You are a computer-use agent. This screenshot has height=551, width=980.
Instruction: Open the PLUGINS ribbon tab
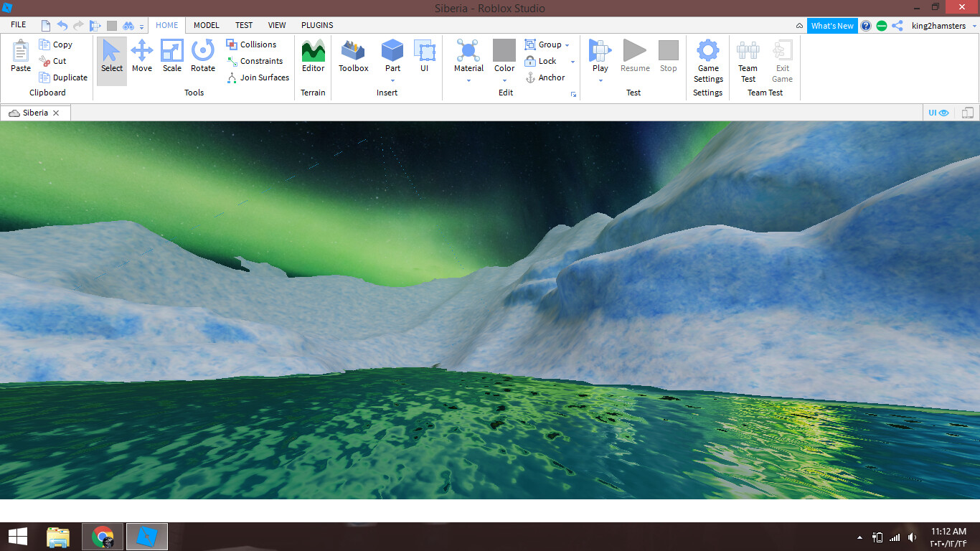click(x=317, y=25)
